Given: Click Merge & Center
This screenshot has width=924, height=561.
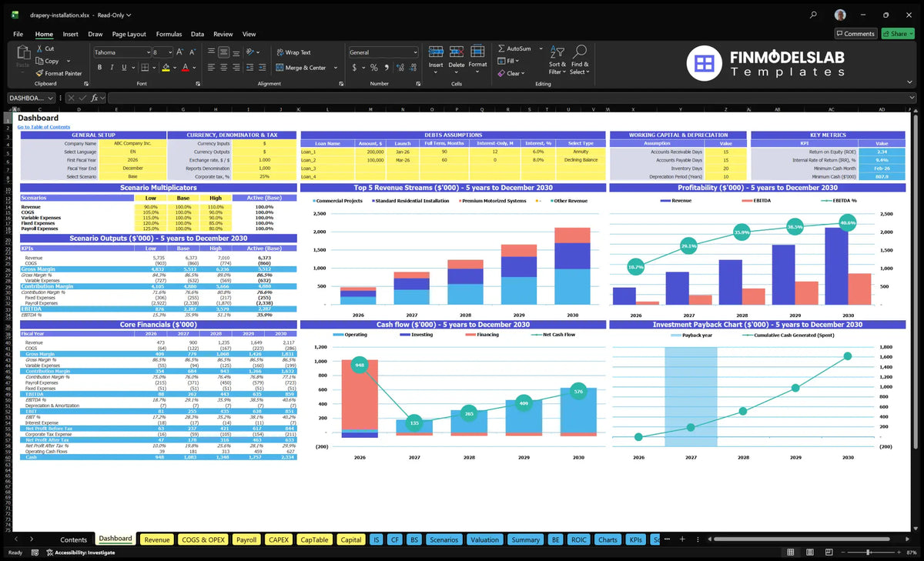Looking at the screenshot, I should [x=300, y=68].
